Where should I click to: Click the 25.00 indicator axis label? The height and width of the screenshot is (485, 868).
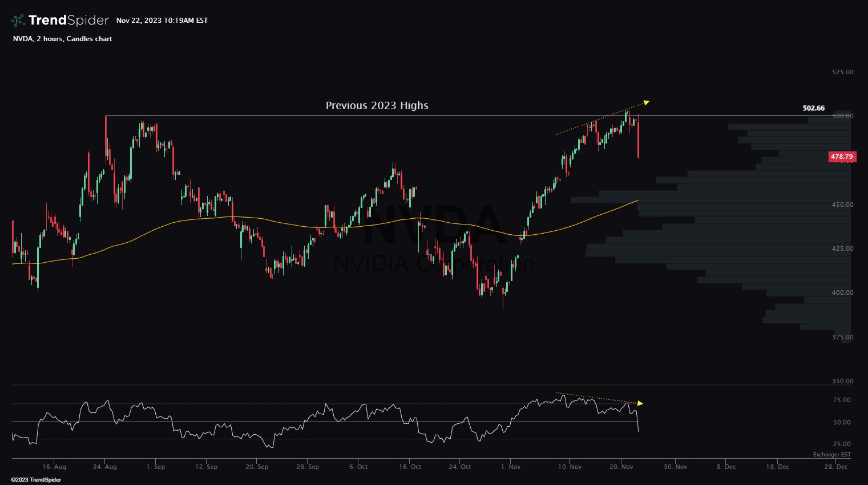(x=842, y=444)
